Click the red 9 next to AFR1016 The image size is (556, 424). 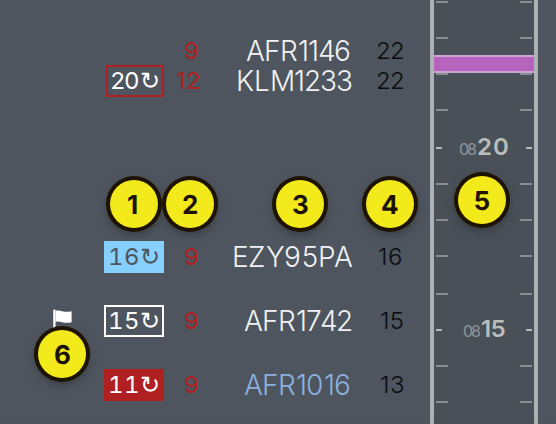click(x=191, y=385)
